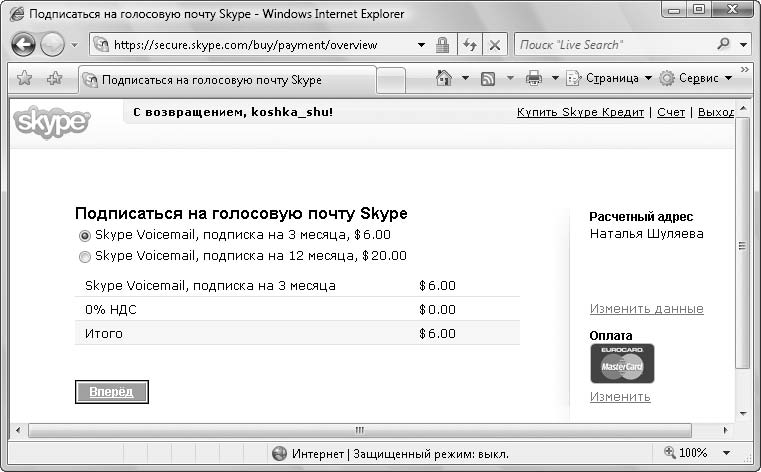Open a new blank tab
The width and height of the screenshot is (761, 472).
[x=391, y=80]
